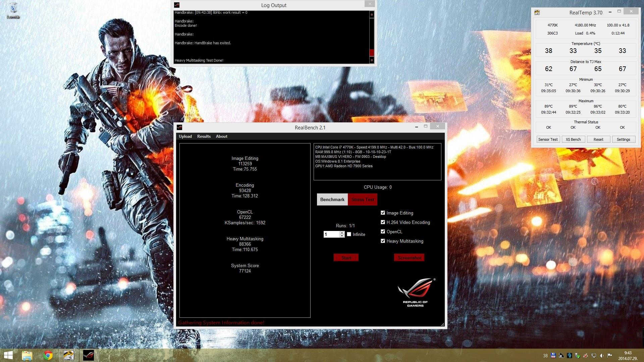This screenshot has height=362, width=644.
Task: Click the 'Encode done!' log line
Action: coord(185,25)
